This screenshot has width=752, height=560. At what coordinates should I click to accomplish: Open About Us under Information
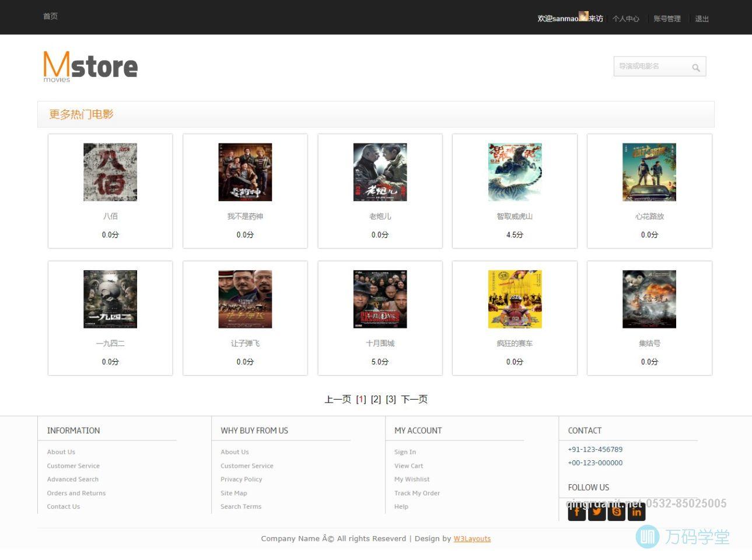(x=61, y=452)
